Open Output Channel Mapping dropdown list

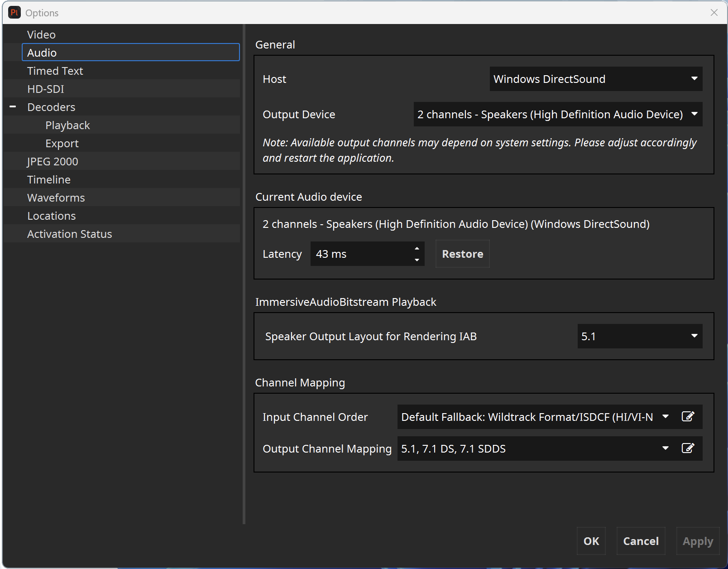[665, 448]
